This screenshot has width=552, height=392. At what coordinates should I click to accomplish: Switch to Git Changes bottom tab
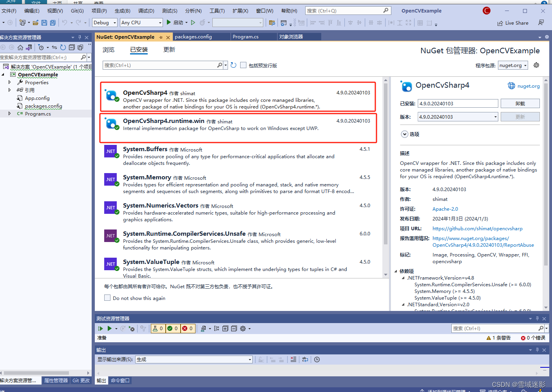[81, 381]
